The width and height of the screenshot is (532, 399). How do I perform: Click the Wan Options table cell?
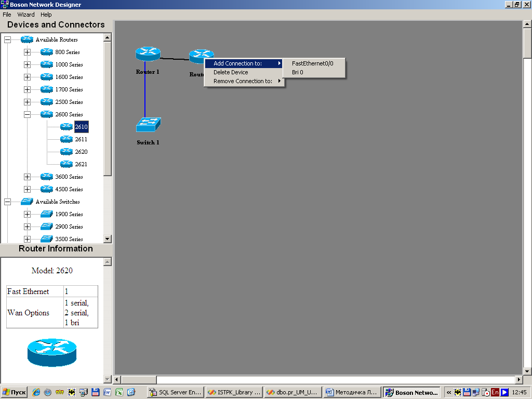(35, 313)
